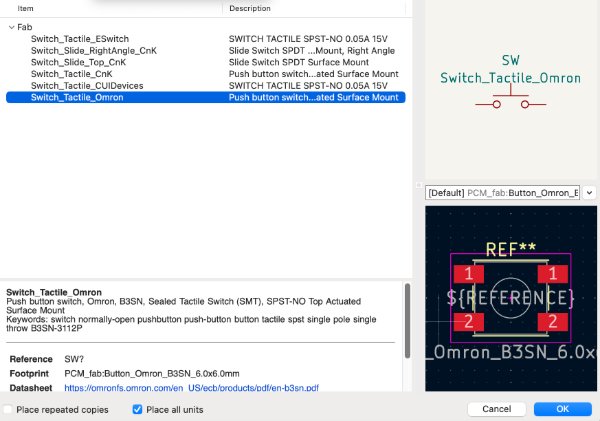Open footprint selection dropdown arrow

point(589,193)
